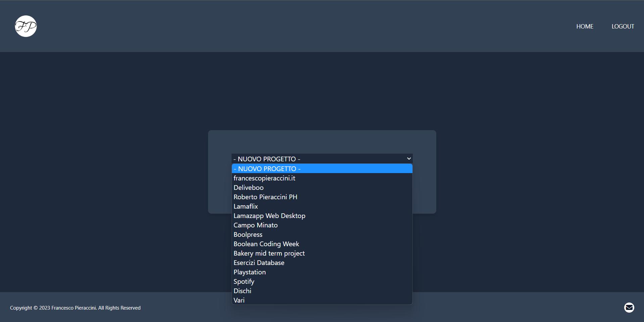Select the Deliveboo option

point(322,187)
